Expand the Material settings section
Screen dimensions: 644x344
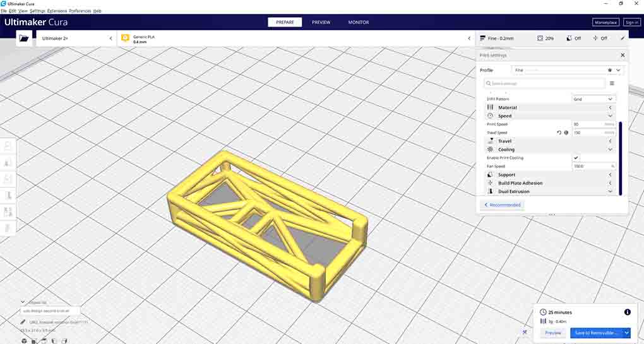(551, 107)
